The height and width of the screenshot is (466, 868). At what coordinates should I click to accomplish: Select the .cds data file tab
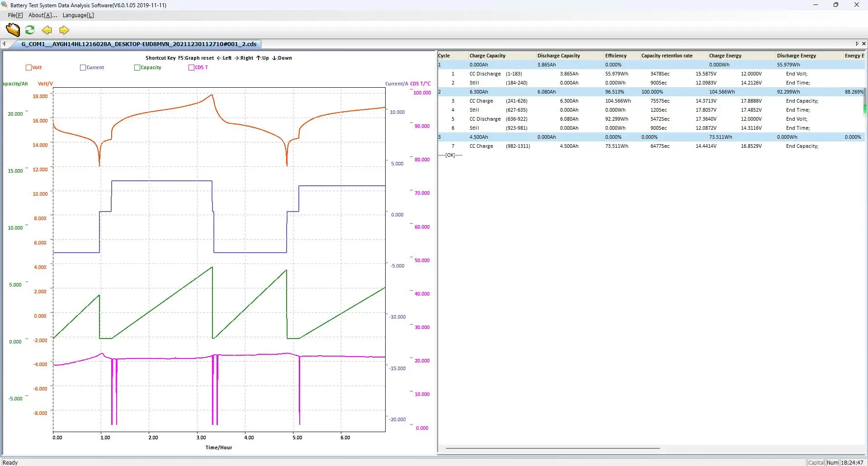(138, 44)
